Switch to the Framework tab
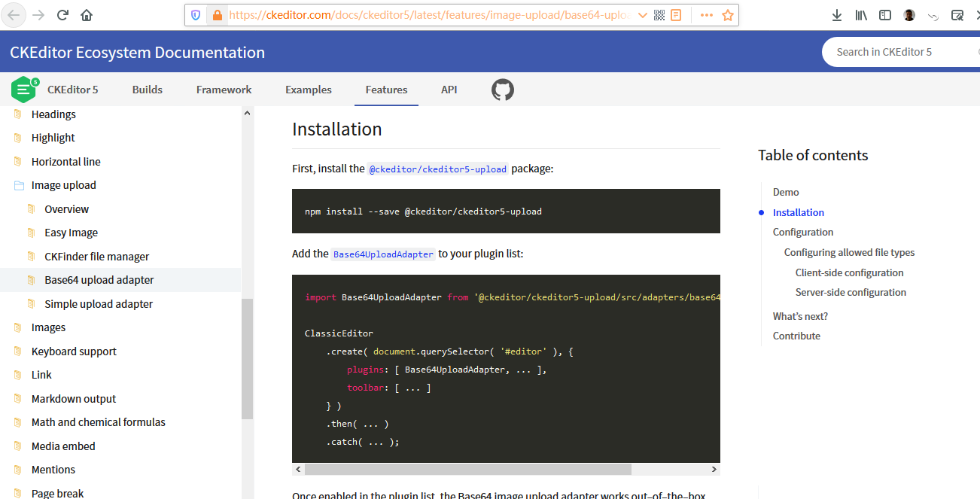The width and height of the screenshot is (980, 499). (x=224, y=90)
